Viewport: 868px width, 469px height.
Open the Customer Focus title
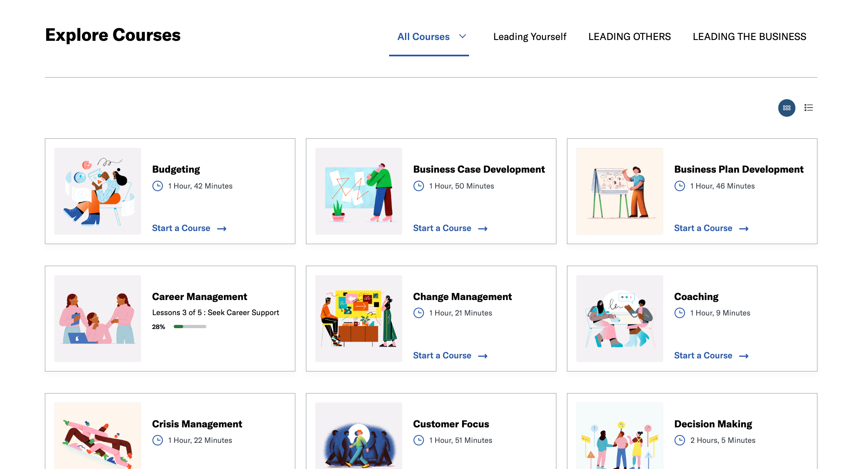coord(451,424)
